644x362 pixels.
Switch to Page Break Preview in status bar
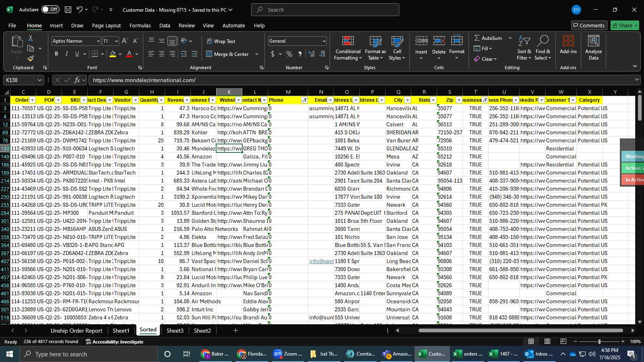[563, 341]
